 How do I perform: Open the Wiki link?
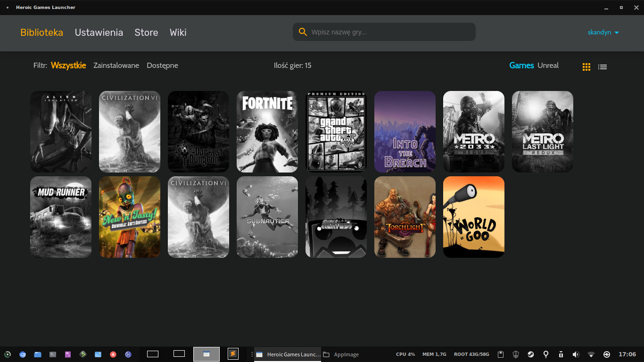tap(178, 33)
